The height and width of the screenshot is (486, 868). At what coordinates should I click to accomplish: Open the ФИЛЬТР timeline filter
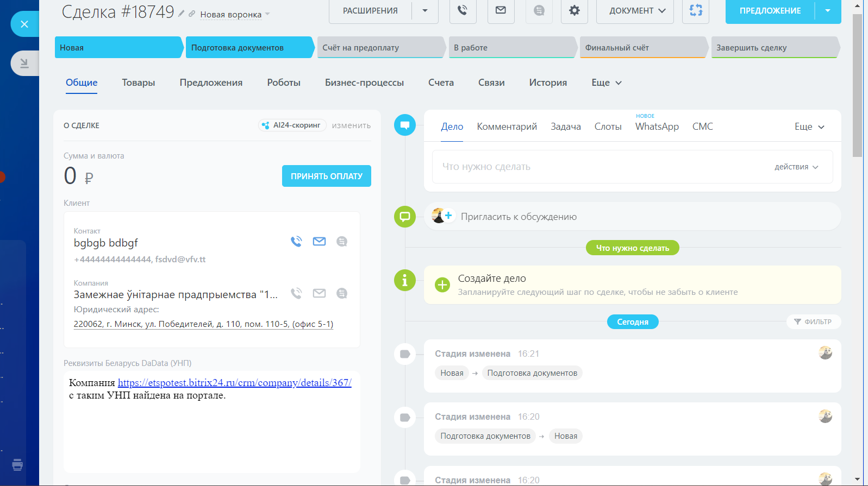click(x=813, y=322)
